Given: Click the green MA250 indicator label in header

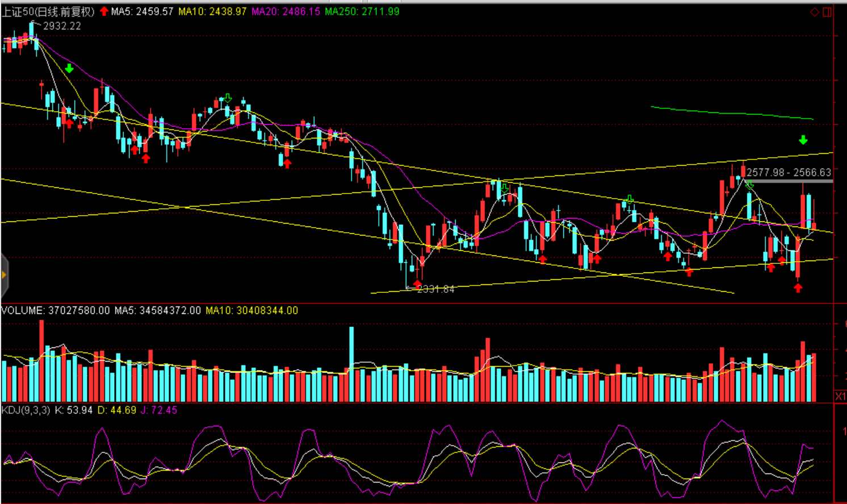Looking at the screenshot, I should (362, 11).
